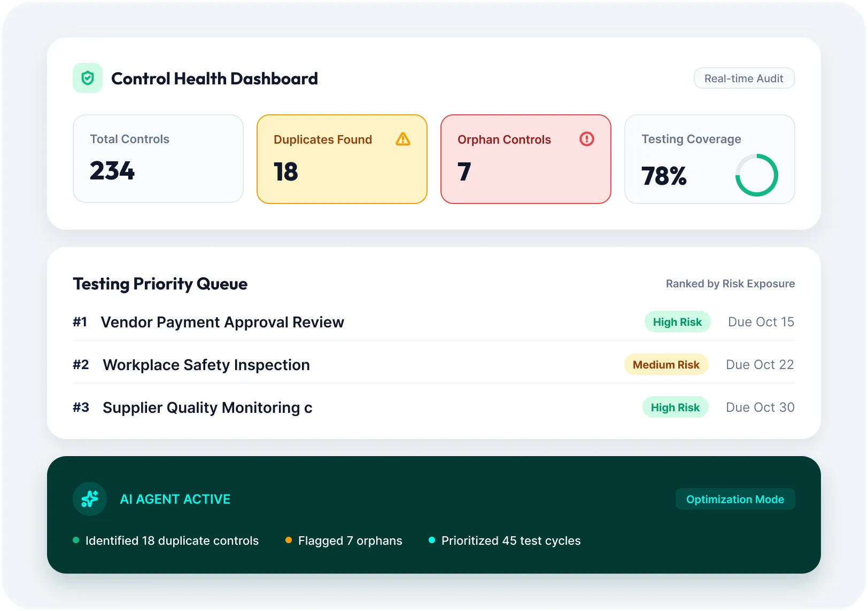
Task: Click the AI agent sparkle icon
Action: coord(90,499)
